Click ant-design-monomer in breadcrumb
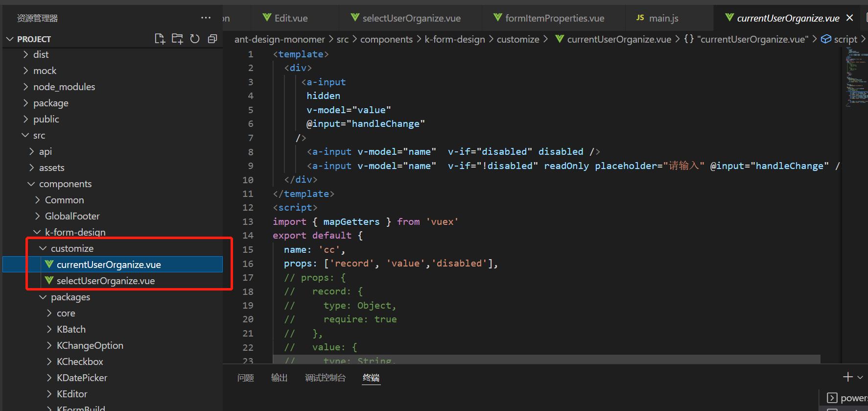 coord(280,39)
